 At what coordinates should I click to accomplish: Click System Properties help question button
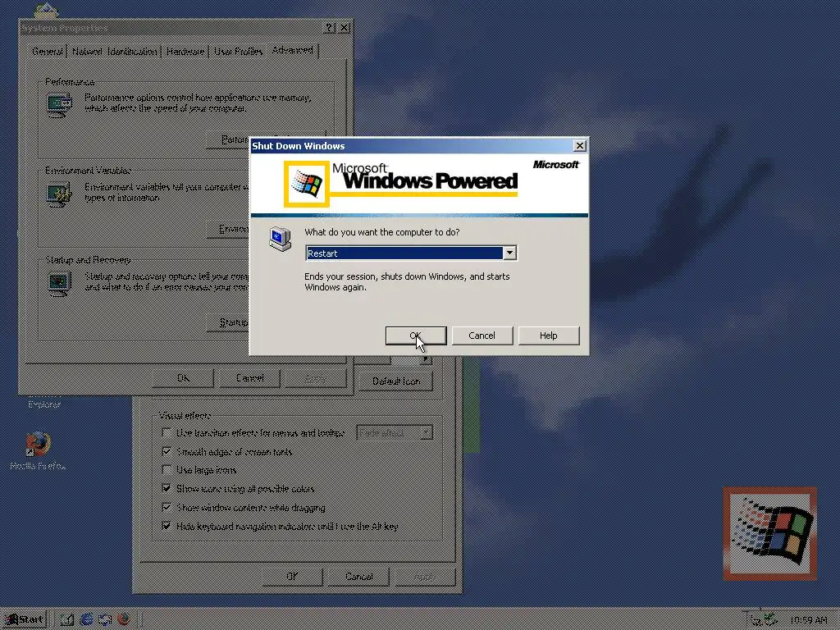point(330,28)
